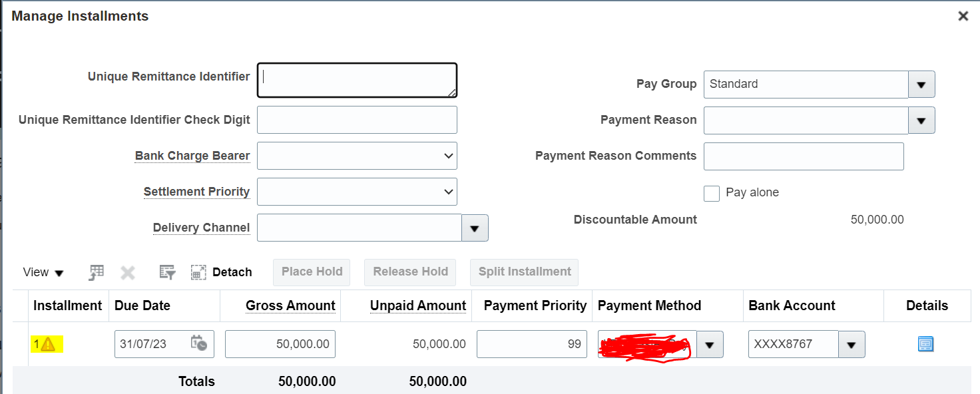Open the Delivery Channel dropdown
Screen dimensions: 980x394
pyautogui.click(x=475, y=228)
